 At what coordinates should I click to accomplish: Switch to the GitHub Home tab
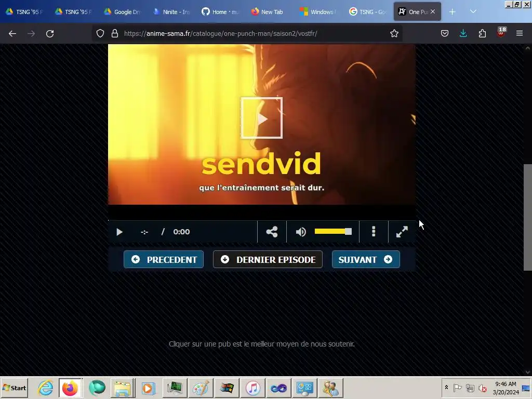(220, 12)
